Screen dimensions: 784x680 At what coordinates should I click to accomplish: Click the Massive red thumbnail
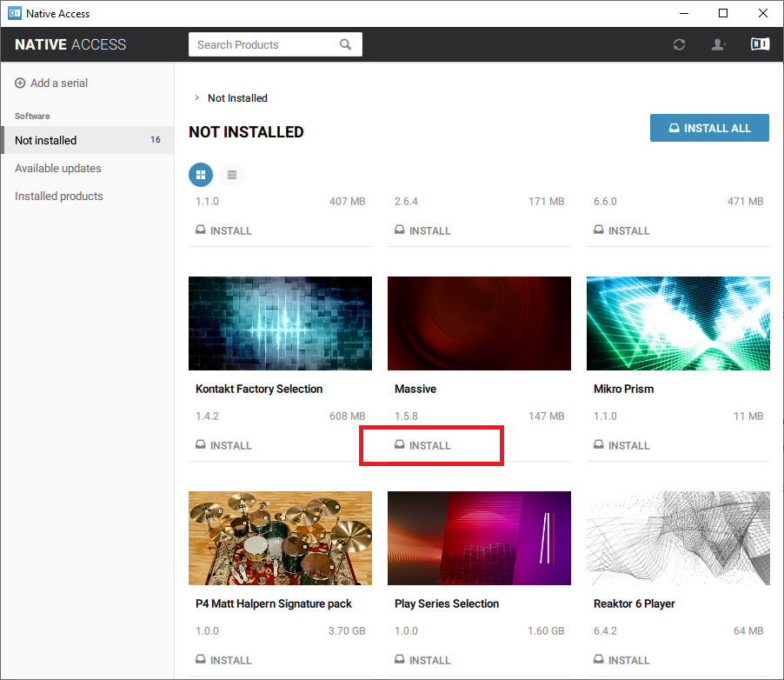[479, 323]
